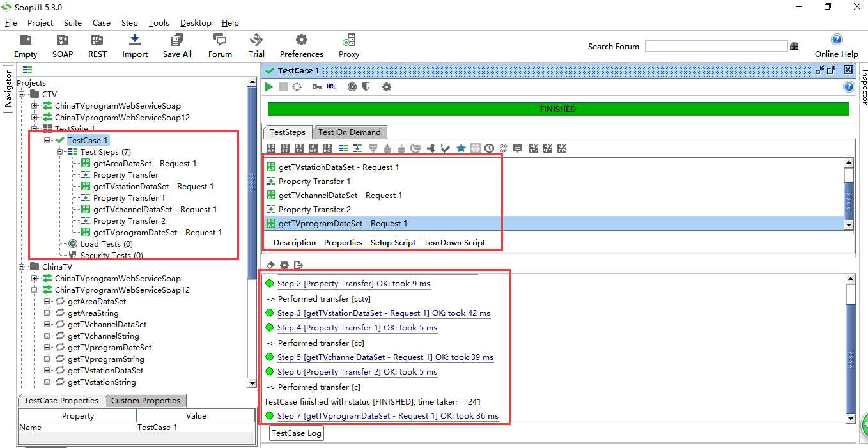The height and width of the screenshot is (448, 868).
Task: Run the test case with green play icon
Action: coord(269,87)
